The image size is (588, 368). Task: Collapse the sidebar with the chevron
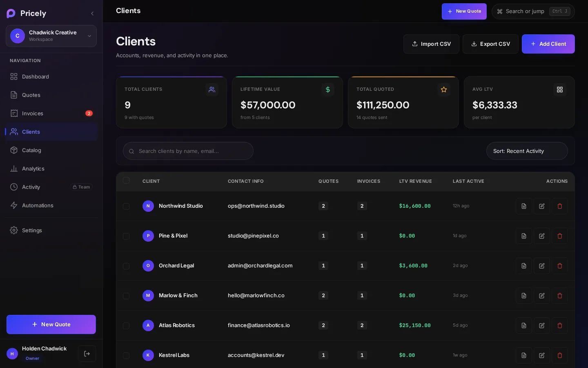click(92, 13)
